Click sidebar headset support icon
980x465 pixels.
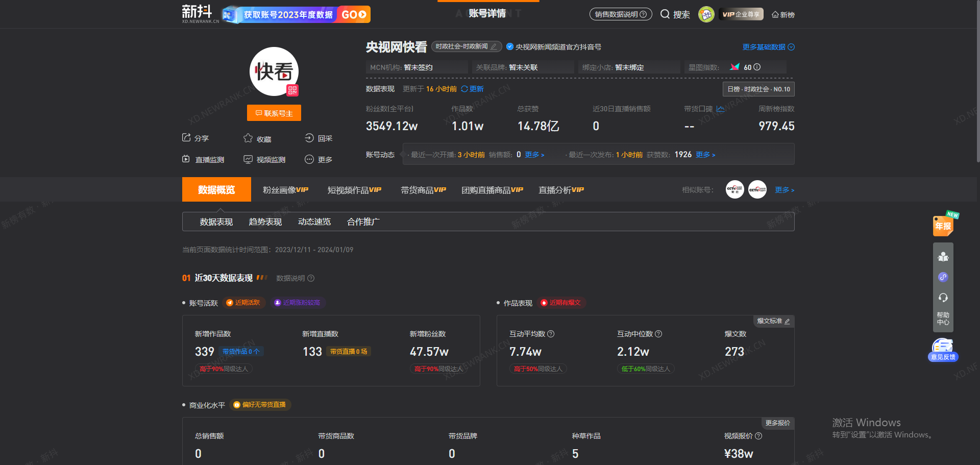943,298
